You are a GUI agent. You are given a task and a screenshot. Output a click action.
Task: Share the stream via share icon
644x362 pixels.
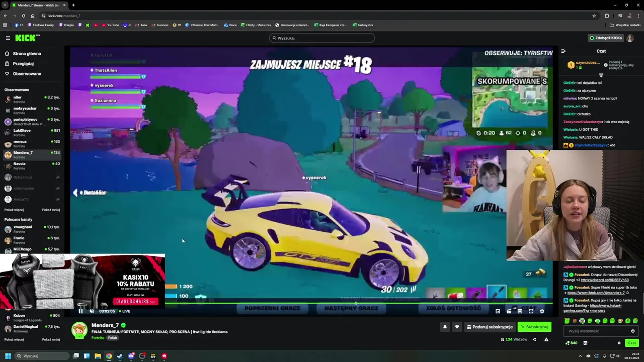534,339
